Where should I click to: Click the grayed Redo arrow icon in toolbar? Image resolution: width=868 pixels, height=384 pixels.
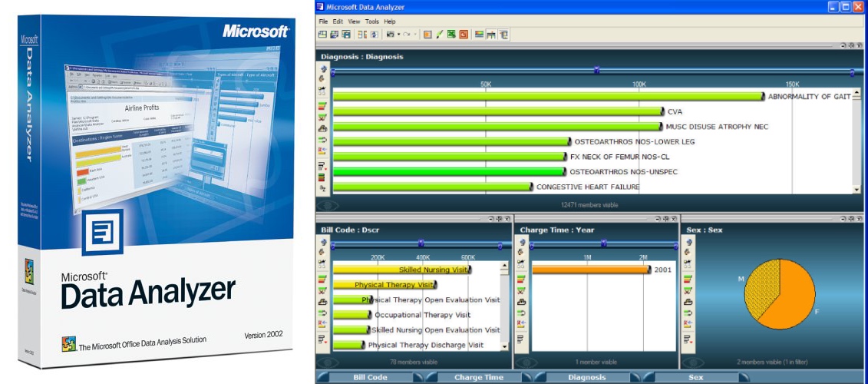click(x=407, y=35)
